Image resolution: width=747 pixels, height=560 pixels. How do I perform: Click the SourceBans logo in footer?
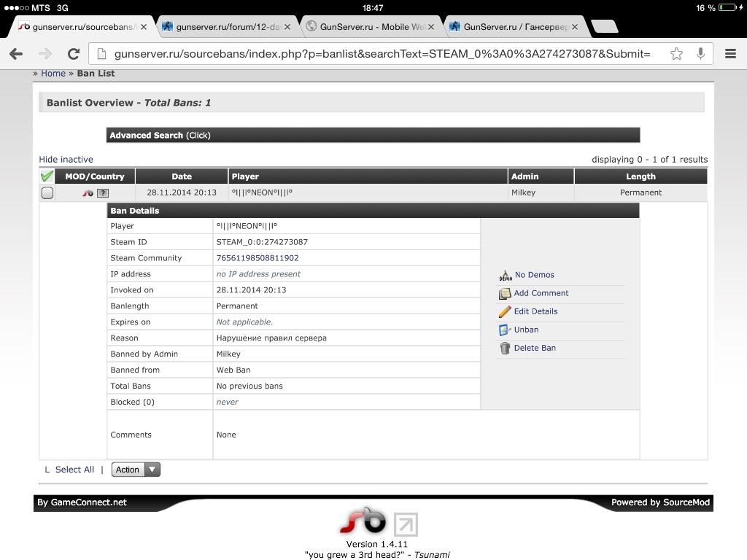pos(363,522)
